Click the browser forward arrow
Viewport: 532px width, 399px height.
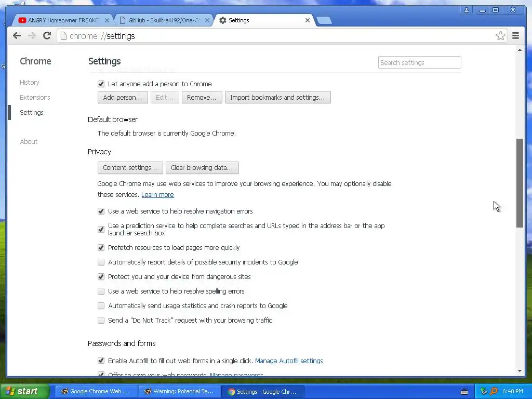click(x=32, y=36)
